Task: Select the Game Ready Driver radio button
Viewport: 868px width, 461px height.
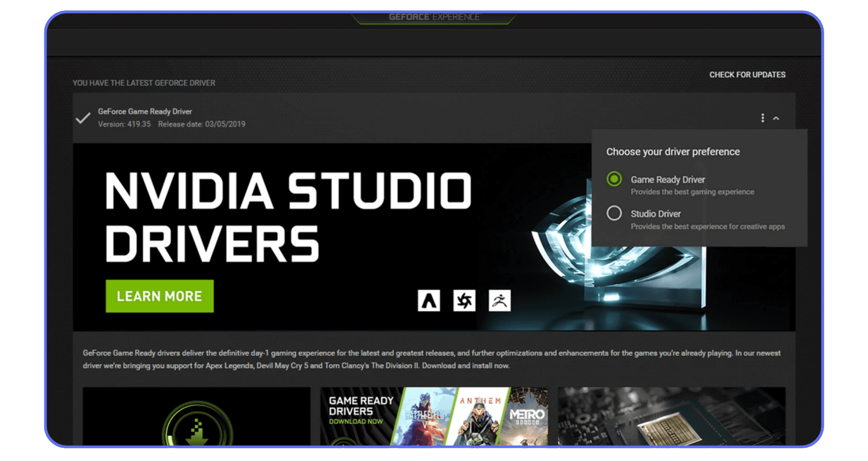Action: click(x=614, y=179)
